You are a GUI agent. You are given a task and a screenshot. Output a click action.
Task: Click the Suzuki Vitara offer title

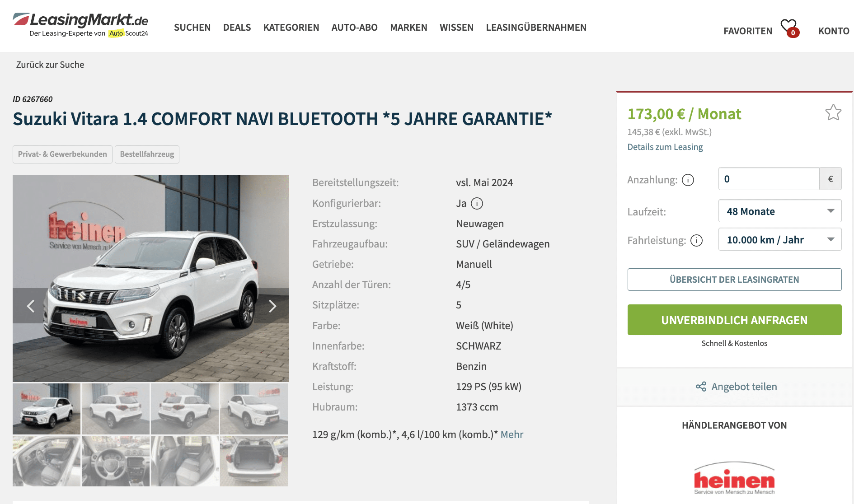click(282, 119)
